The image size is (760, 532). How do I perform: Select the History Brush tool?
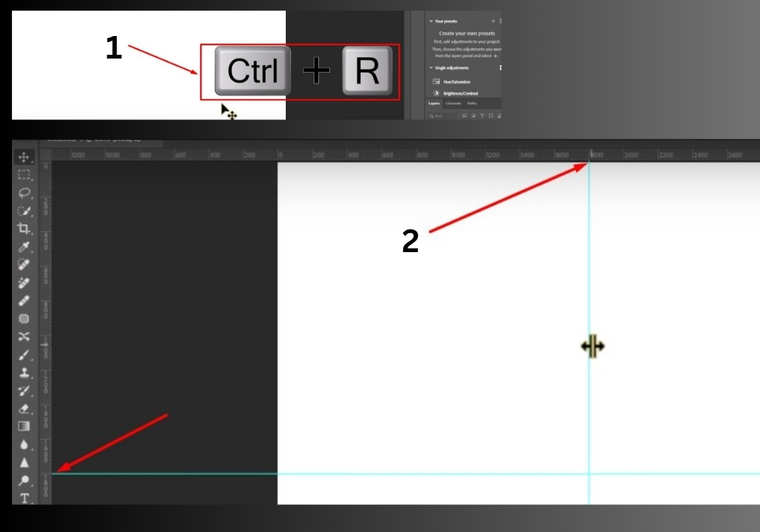(24, 390)
